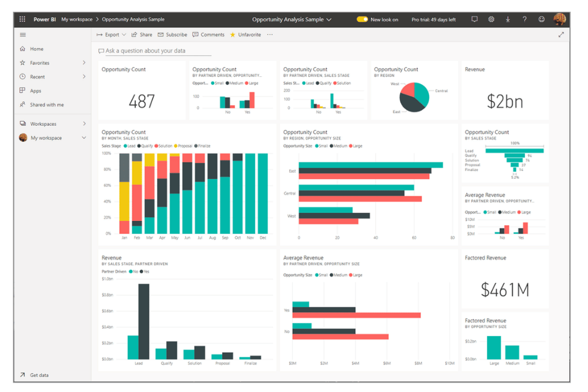Expand the Workspaces flyout chevron
This screenshot has width=588, height=392.
click(x=84, y=124)
